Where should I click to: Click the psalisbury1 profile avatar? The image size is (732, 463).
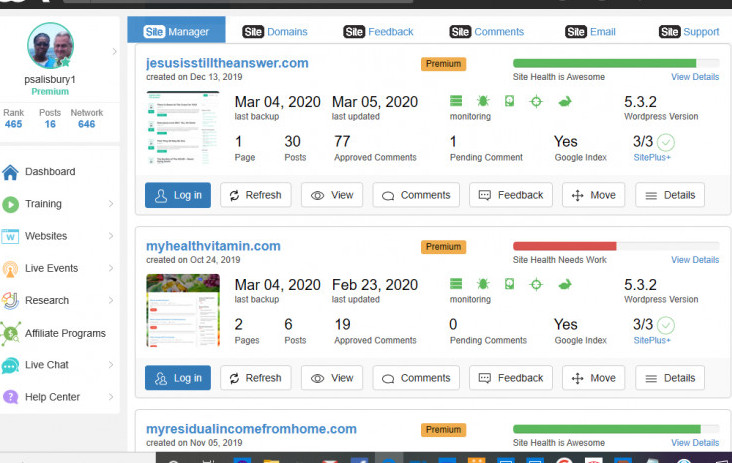[x=50, y=46]
